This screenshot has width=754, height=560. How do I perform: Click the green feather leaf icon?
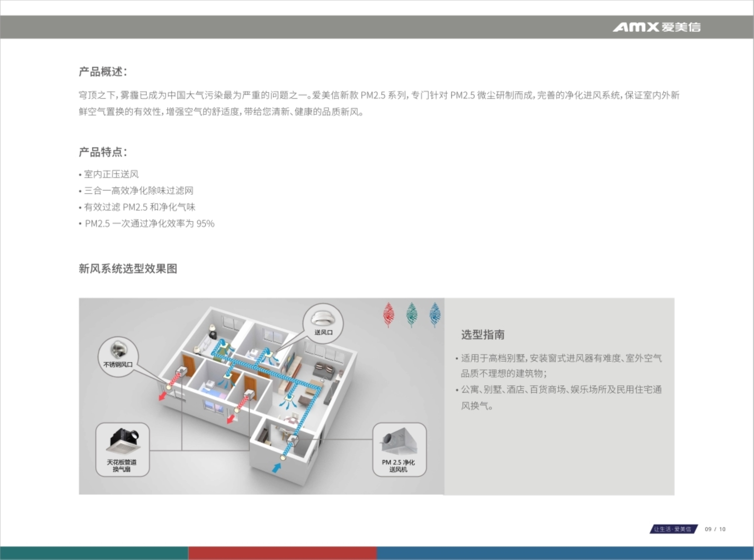[412, 314]
